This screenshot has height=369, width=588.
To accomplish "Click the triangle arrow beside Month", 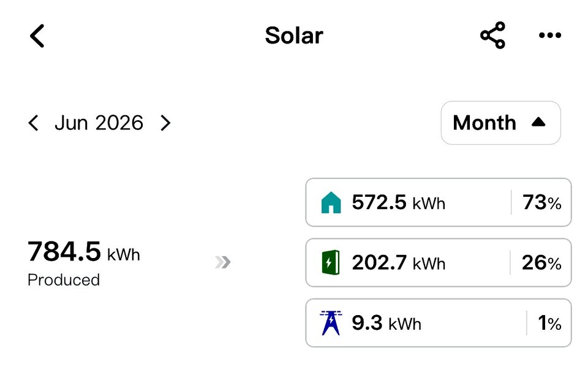I will pyautogui.click(x=538, y=122).
